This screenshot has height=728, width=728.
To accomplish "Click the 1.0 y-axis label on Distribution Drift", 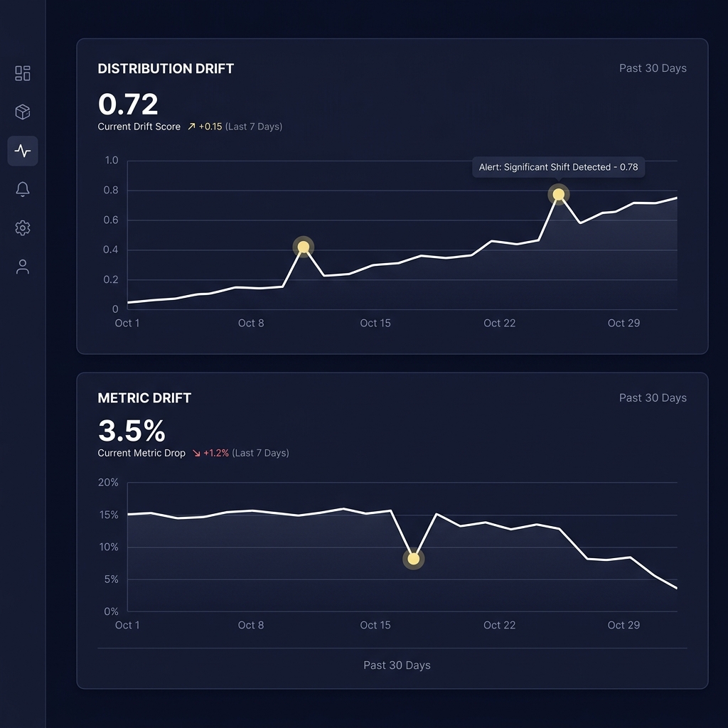I will [112, 160].
